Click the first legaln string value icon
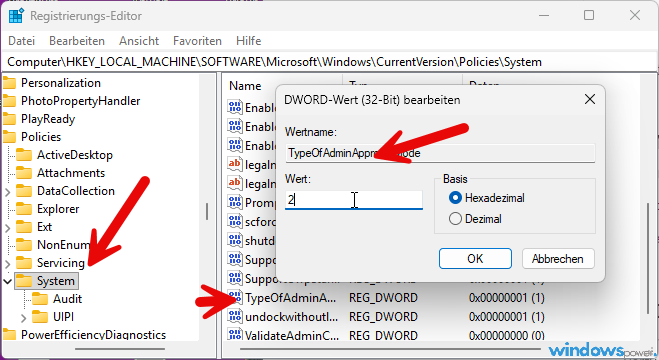The height and width of the screenshot is (360, 659). point(235,164)
